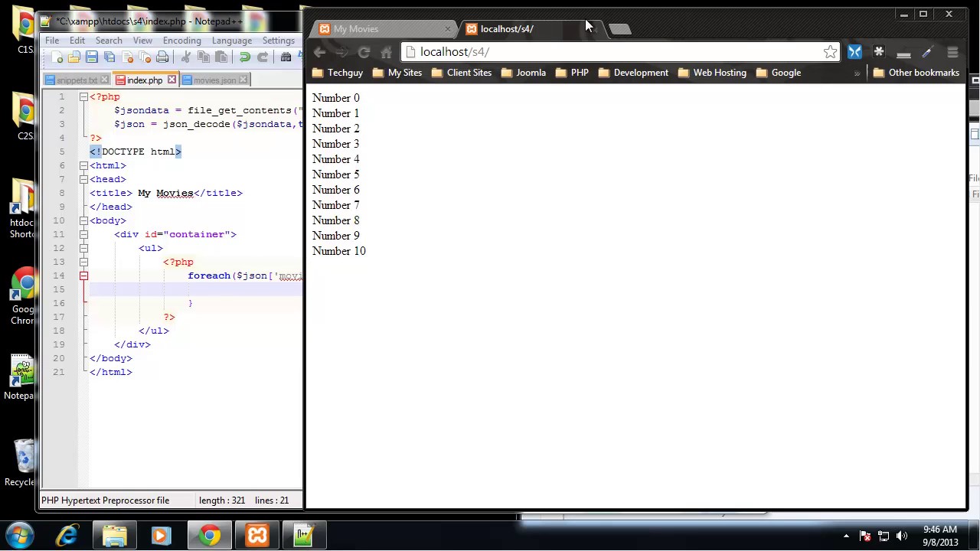Click the asterisk extension icon in Chrome
Image resolution: width=980 pixels, height=551 pixels.
pyautogui.click(x=879, y=52)
